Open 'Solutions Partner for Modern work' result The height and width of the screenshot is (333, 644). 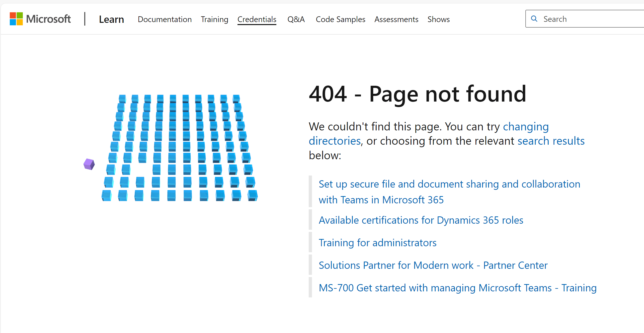click(433, 265)
